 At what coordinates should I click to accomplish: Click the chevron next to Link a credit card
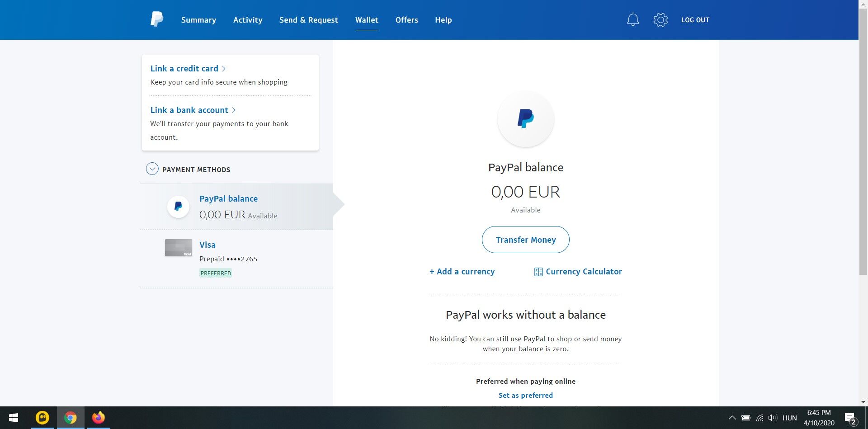click(x=224, y=69)
